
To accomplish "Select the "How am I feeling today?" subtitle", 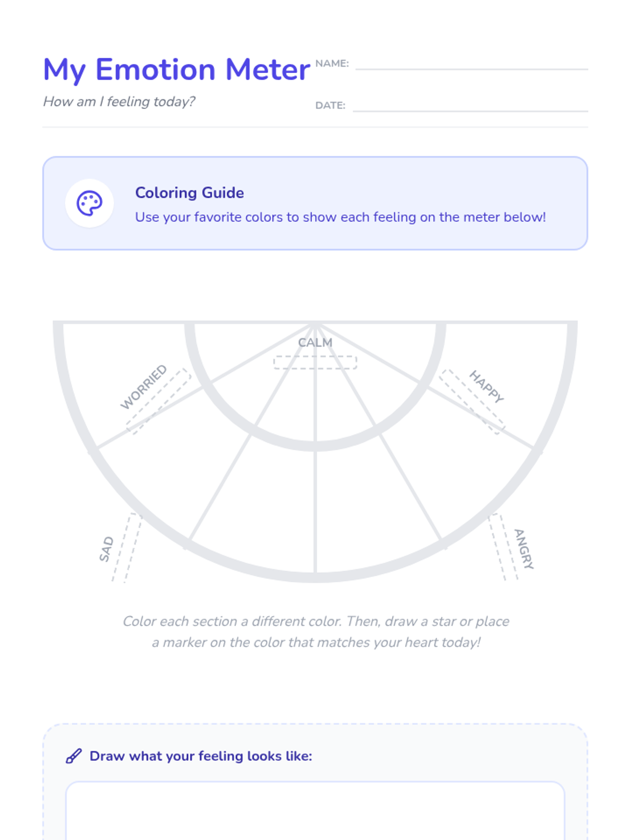I will pos(119,101).
